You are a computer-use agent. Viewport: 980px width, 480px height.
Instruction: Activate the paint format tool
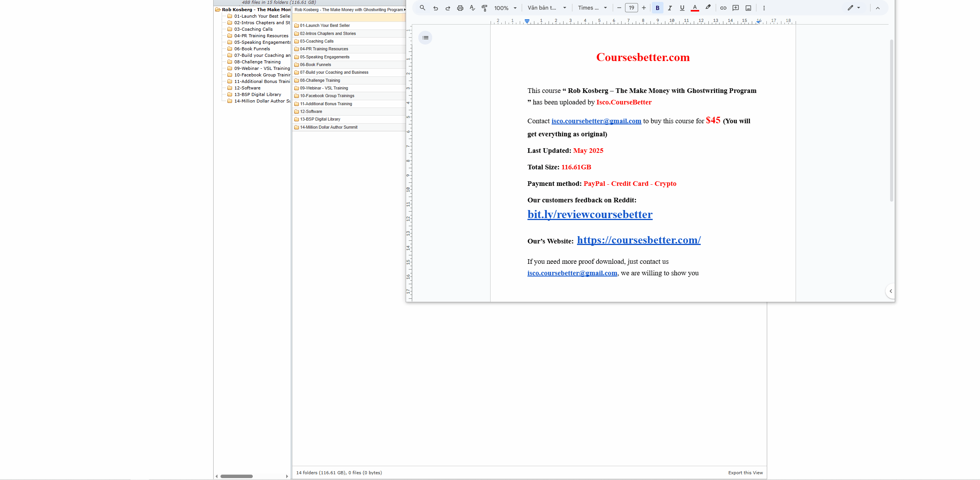[485, 8]
